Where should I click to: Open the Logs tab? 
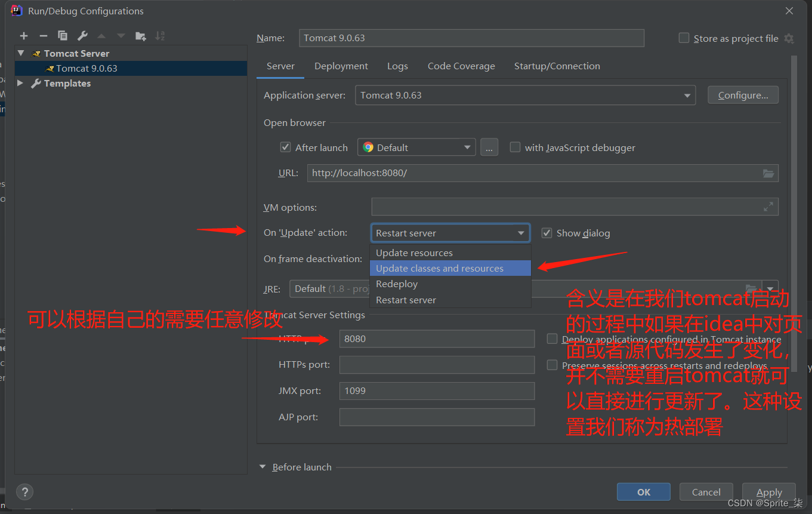click(x=397, y=66)
